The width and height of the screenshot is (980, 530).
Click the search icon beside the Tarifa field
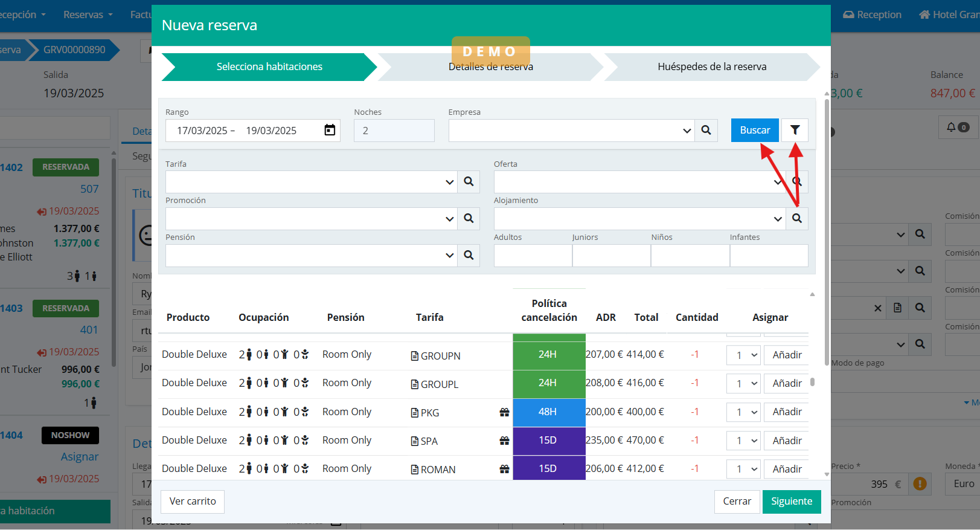coord(469,181)
